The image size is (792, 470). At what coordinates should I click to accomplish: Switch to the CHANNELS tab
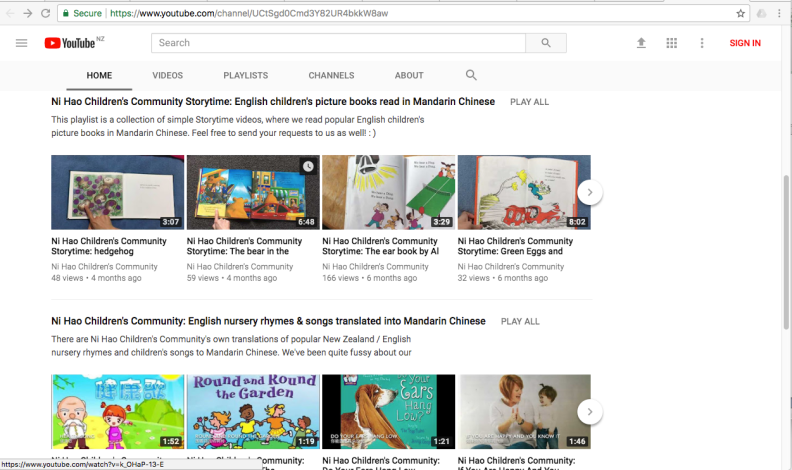coord(331,75)
